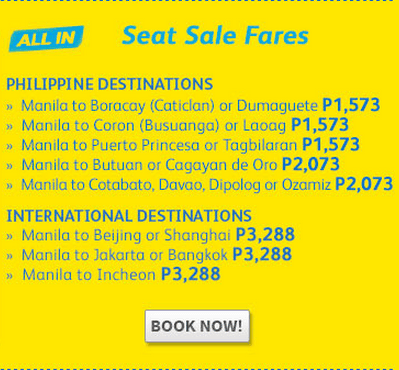Viewport: 399px width, 370px height.
Task: Select Manila to Incheon fare
Action: click(113, 274)
